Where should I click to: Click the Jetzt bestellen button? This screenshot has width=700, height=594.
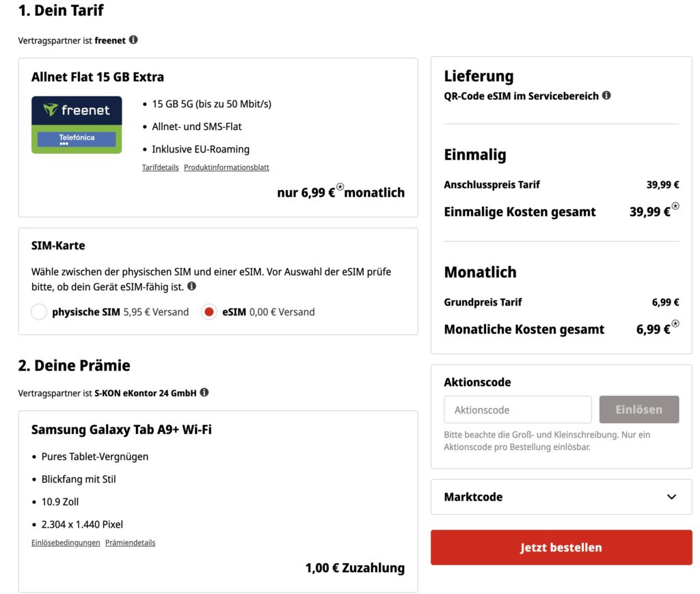pyautogui.click(x=561, y=547)
